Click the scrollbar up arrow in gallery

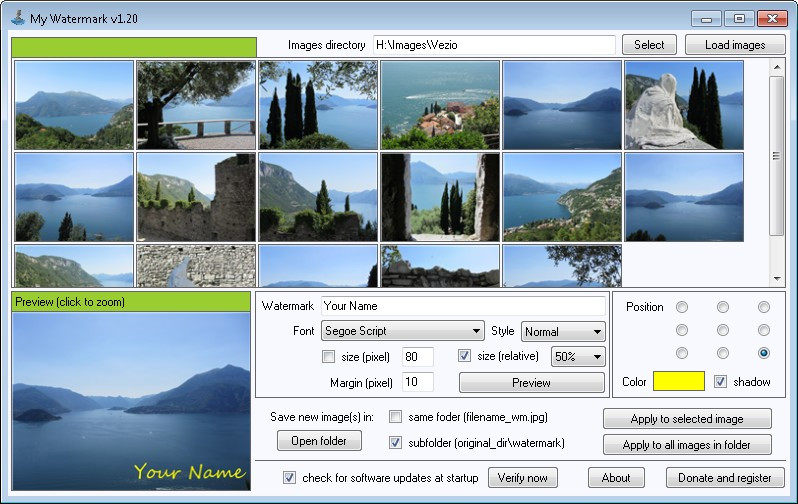coord(777,67)
